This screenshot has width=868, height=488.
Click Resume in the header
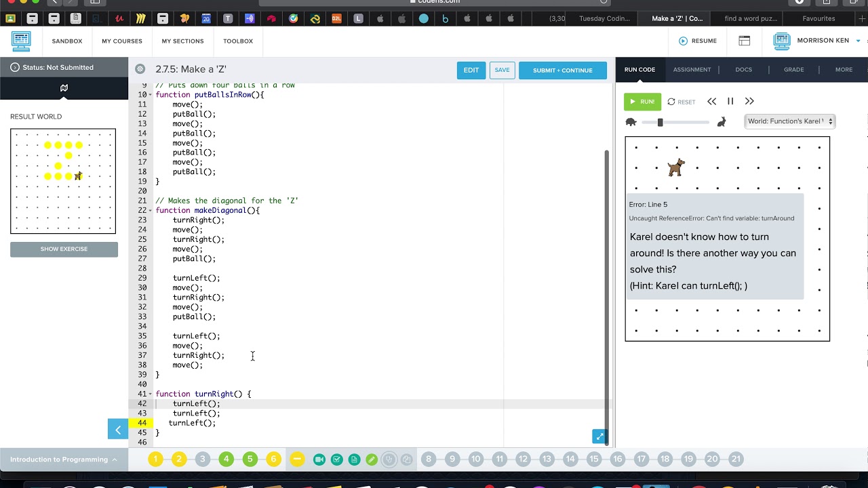(x=698, y=41)
